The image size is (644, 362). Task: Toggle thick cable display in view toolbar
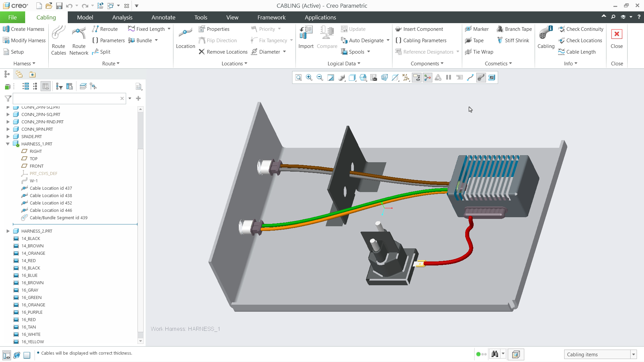pos(481,78)
